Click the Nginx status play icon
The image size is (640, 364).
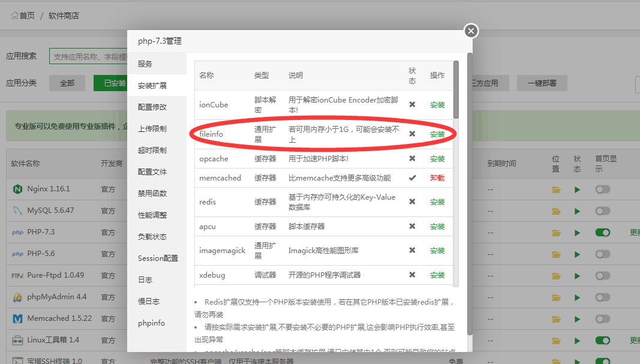pyautogui.click(x=577, y=189)
